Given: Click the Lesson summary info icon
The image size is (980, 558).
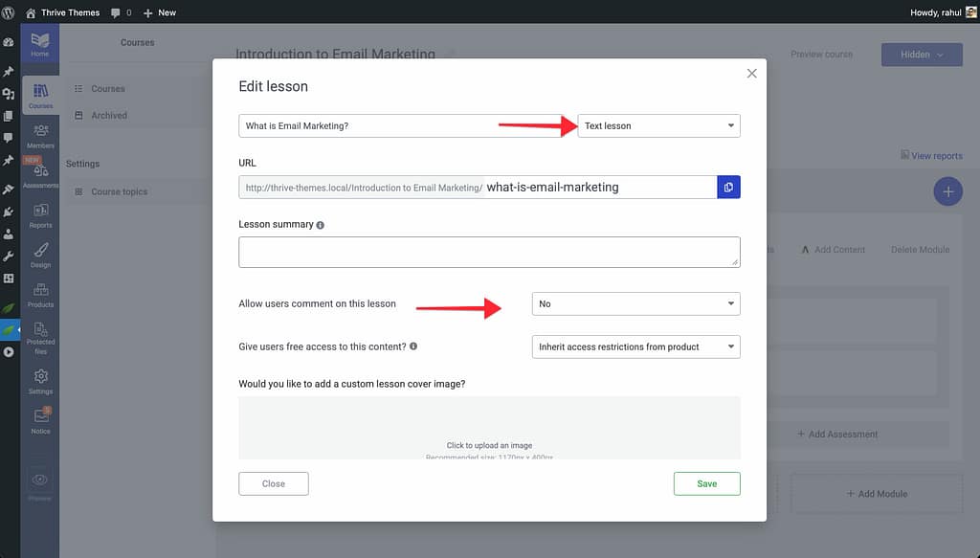Looking at the screenshot, I should (320, 225).
